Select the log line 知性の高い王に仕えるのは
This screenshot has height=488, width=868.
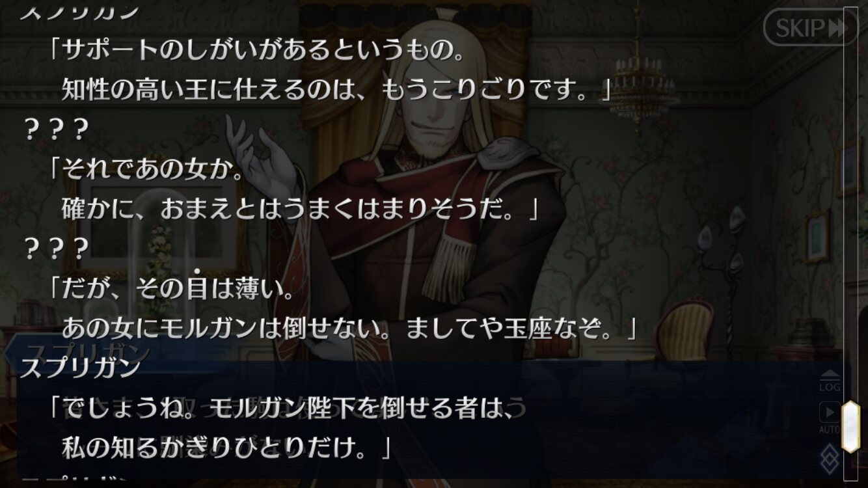click(x=337, y=90)
